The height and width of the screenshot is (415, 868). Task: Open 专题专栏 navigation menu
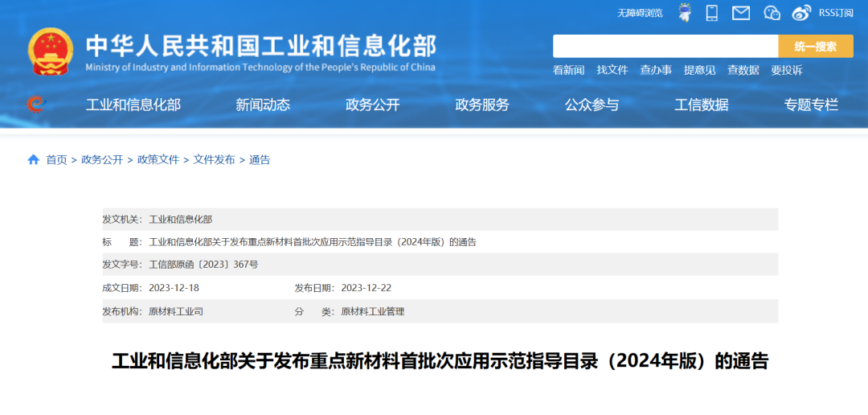click(811, 105)
